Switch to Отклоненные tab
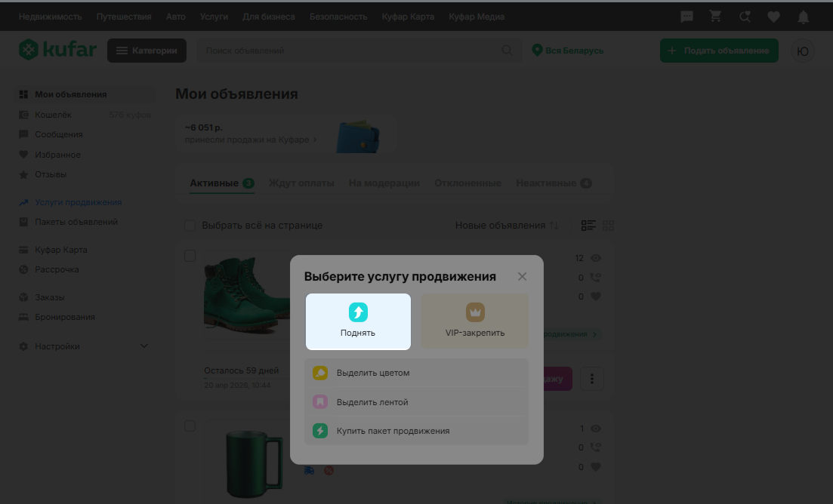This screenshot has width=833, height=504. [x=467, y=183]
